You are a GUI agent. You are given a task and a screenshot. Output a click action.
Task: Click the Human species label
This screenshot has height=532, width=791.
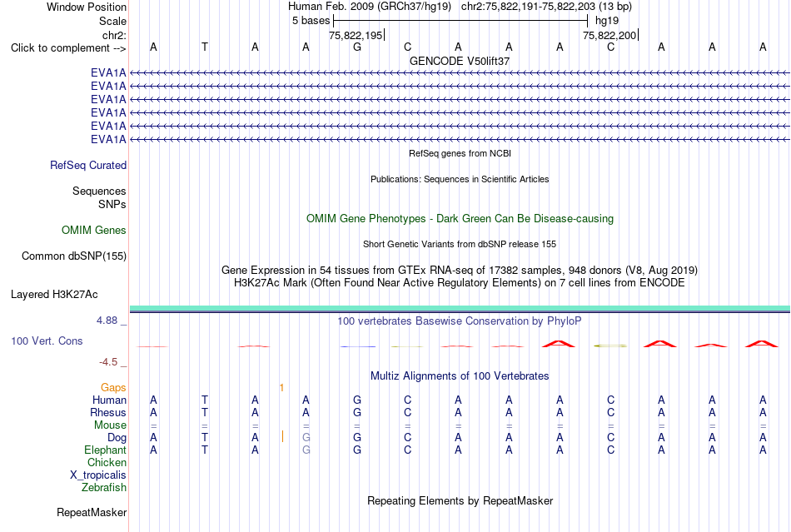tap(109, 400)
